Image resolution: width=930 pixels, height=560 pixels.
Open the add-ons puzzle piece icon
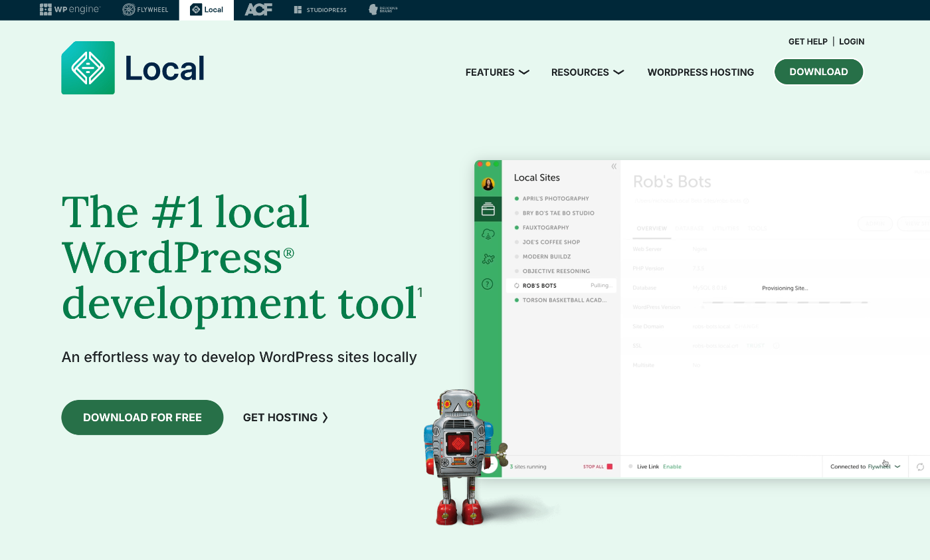(488, 259)
